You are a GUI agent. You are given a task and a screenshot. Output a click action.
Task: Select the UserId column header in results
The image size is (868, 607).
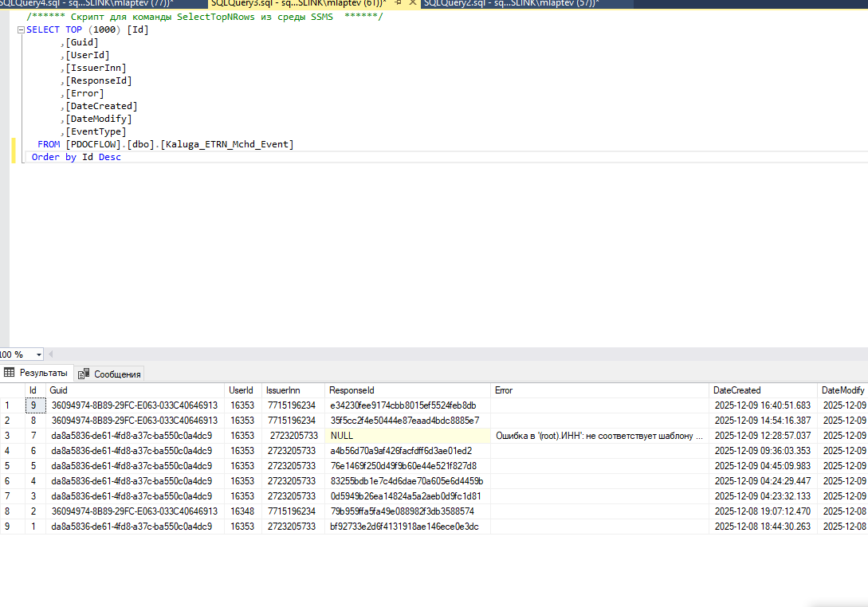click(243, 390)
